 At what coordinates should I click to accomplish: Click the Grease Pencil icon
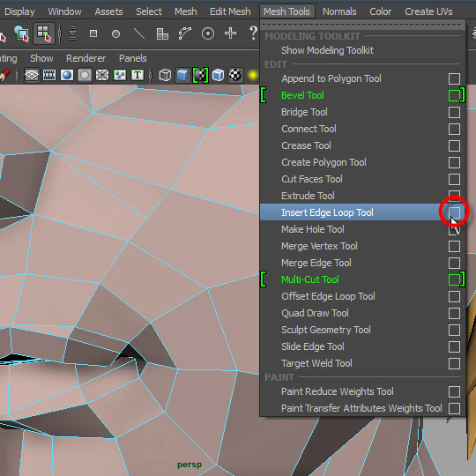4,75
